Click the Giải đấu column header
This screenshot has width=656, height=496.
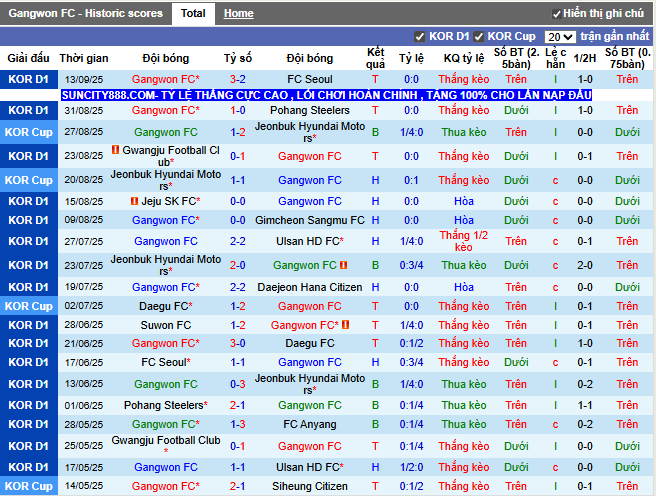coord(28,58)
